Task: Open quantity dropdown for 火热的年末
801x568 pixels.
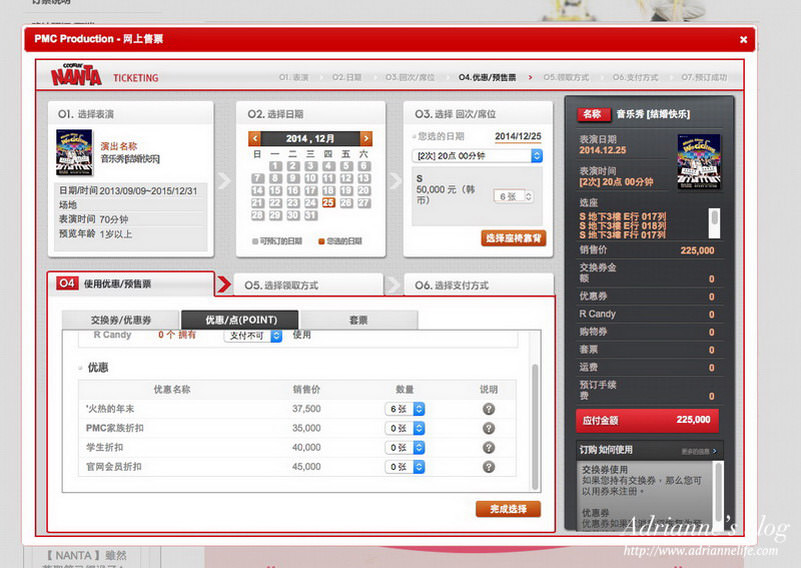Action: click(x=405, y=409)
